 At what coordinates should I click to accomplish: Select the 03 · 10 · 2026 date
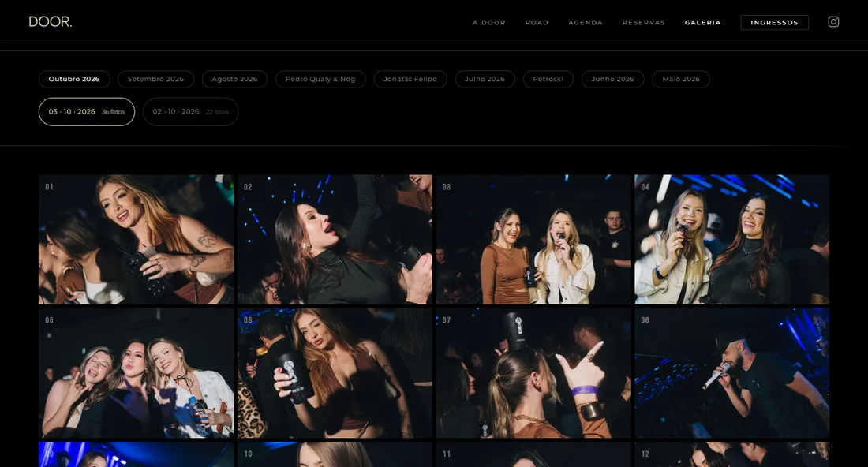(x=87, y=112)
